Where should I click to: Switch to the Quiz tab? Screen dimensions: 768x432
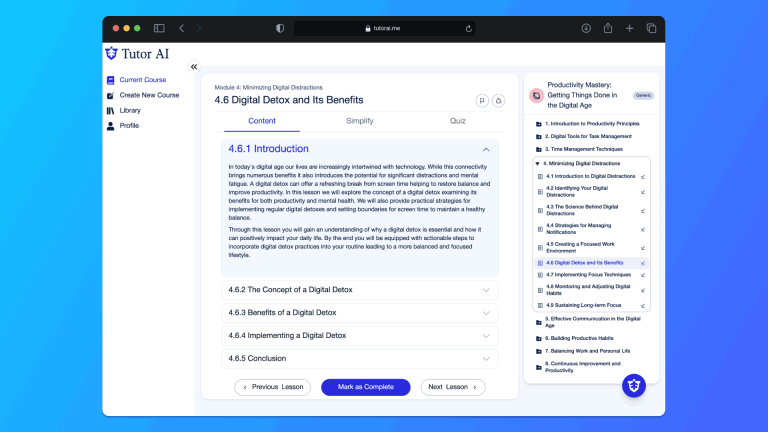point(457,121)
